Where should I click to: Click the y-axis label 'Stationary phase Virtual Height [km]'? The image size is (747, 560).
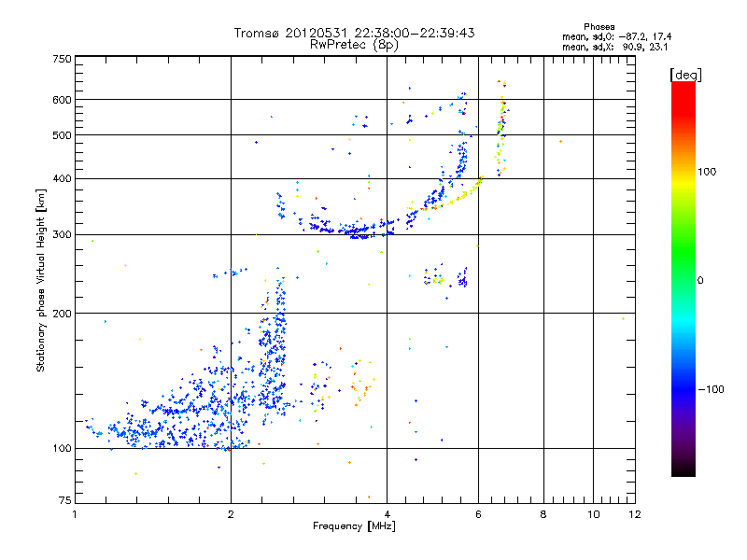(x=41, y=281)
